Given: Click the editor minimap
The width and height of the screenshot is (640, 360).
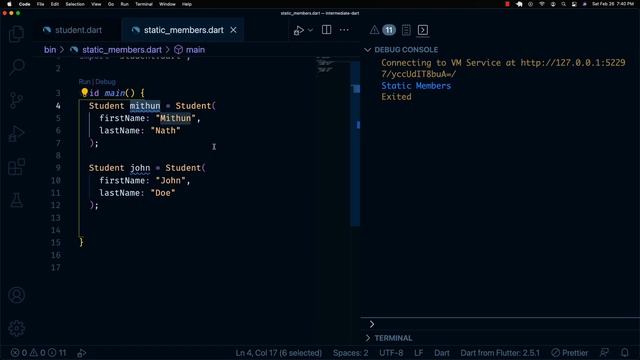Looking at the screenshot, I should click(325, 65).
